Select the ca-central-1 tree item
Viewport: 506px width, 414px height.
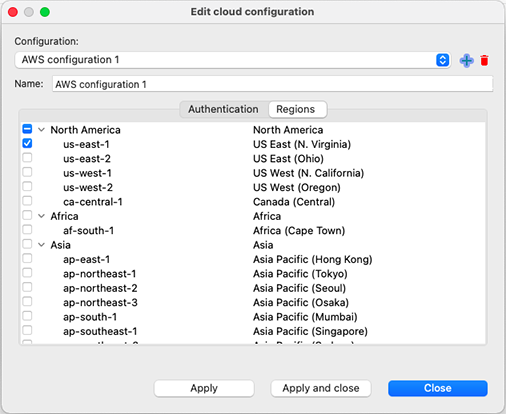pos(93,202)
